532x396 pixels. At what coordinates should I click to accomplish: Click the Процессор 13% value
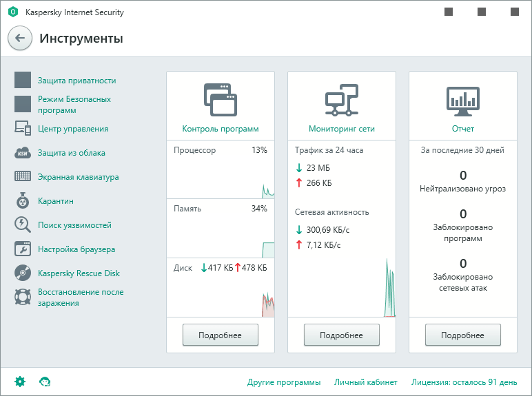pyautogui.click(x=259, y=150)
